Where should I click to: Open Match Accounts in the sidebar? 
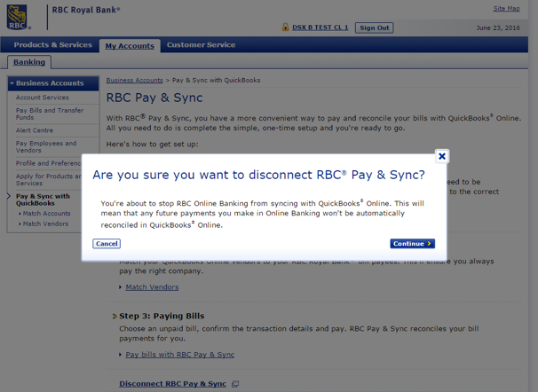[47, 214]
